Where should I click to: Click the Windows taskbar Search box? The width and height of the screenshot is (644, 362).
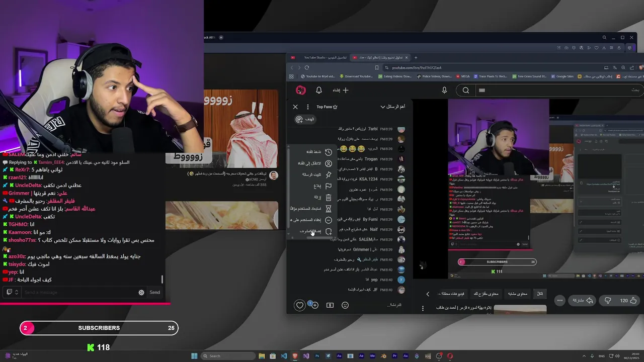[228, 356]
